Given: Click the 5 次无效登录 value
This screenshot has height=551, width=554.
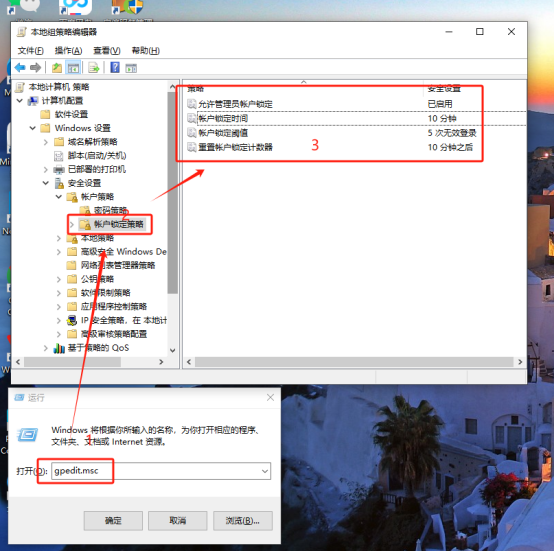Looking at the screenshot, I should coord(452,133).
